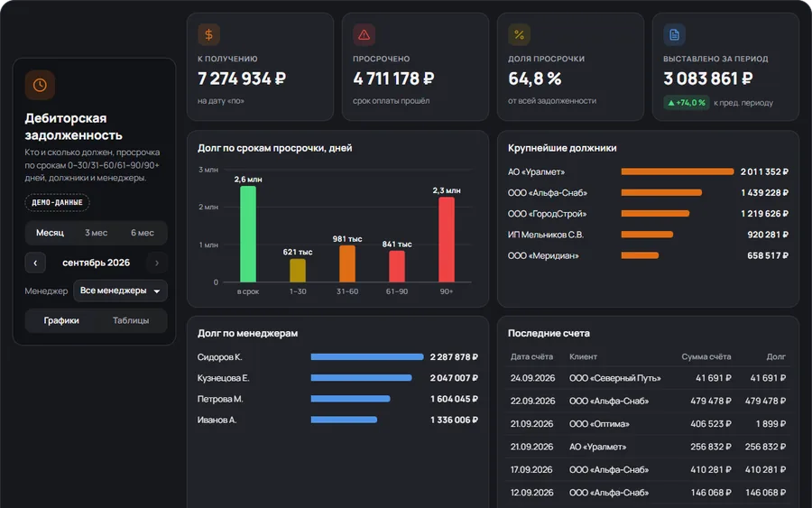Click the Сумма счёта column header
The height and width of the screenshot is (508, 812).
click(706, 356)
